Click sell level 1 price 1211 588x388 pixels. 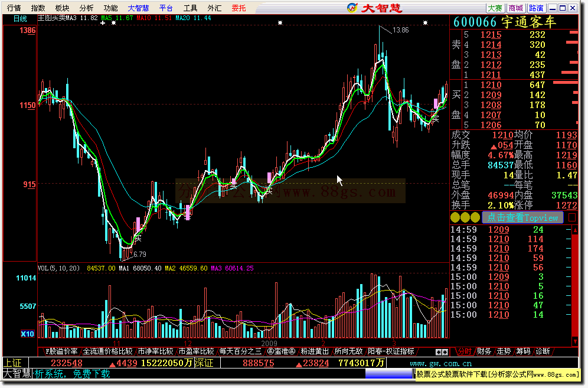491,74
